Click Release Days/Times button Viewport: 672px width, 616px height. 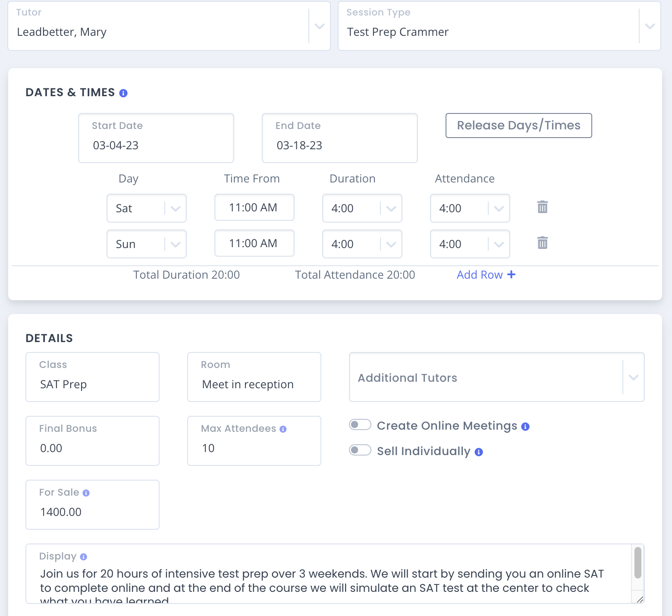[518, 126]
